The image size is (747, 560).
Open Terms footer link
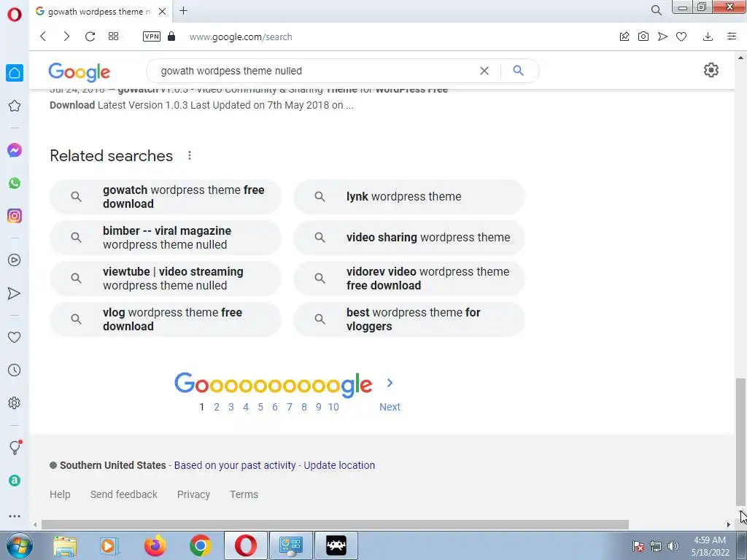click(244, 494)
